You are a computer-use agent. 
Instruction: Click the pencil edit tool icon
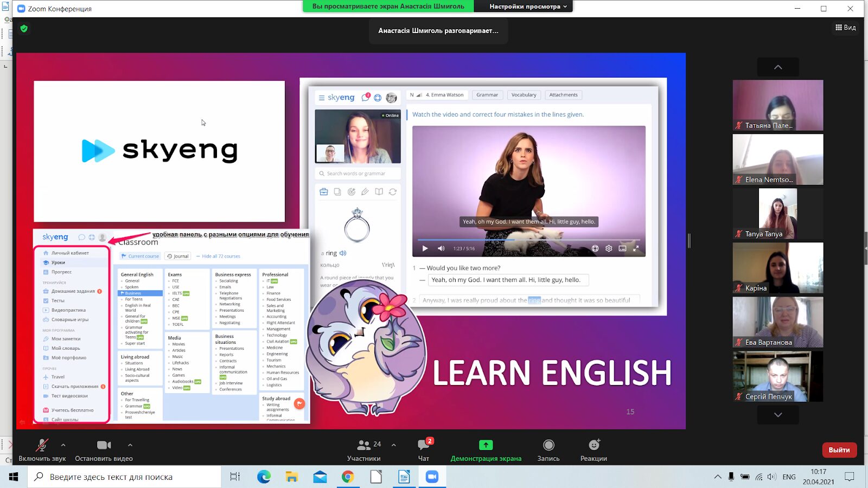coord(365,192)
